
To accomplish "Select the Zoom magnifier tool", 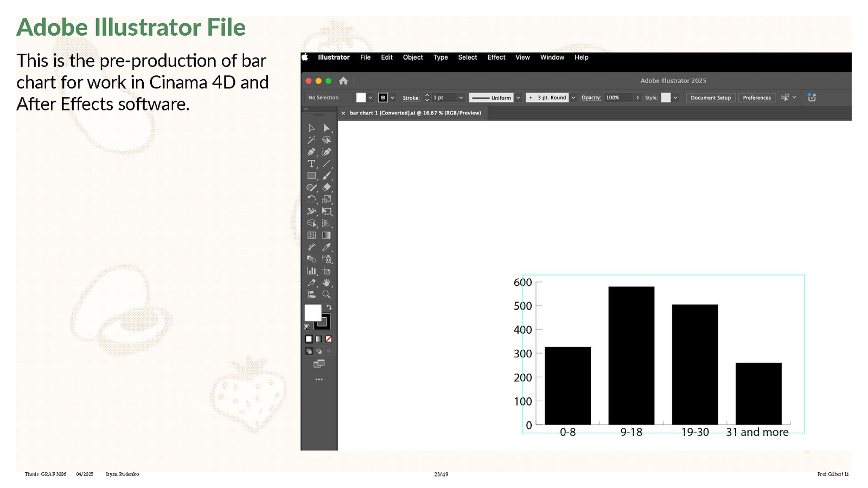I will pos(326,294).
